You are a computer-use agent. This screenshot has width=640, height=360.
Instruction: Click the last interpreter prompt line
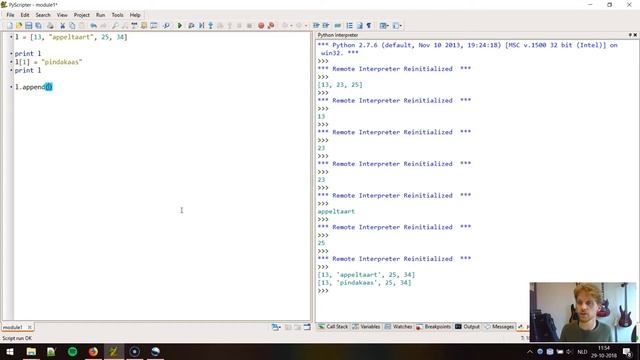tap(323, 291)
